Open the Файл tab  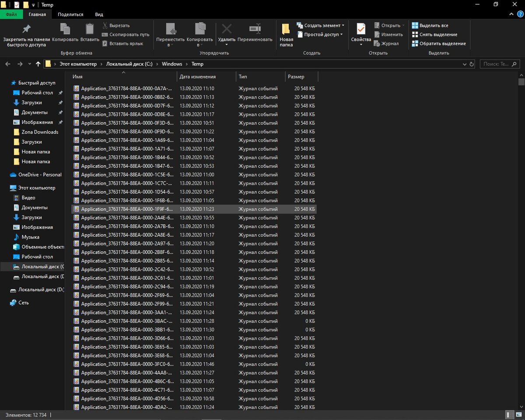[11, 14]
